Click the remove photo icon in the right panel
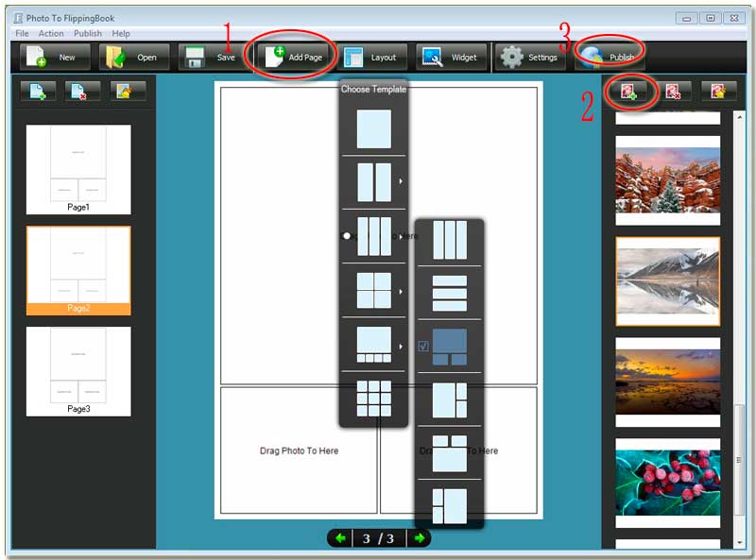This screenshot has height=560, width=756. (x=673, y=91)
